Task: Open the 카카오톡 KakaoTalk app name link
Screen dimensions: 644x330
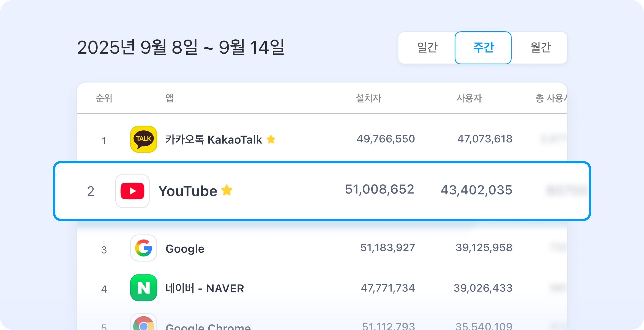Action: pyautogui.click(x=214, y=140)
